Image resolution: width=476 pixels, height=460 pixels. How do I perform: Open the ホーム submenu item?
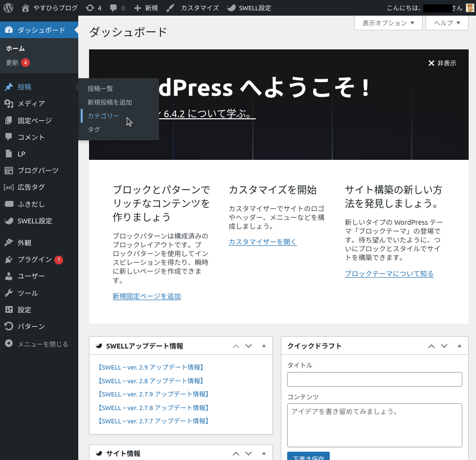pos(15,48)
